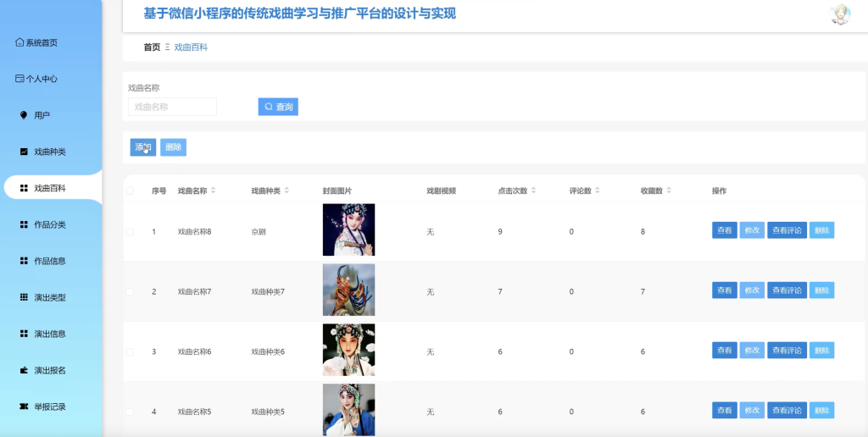Click the batch 删除 button above the table
The height and width of the screenshot is (437, 868).
[x=173, y=147]
